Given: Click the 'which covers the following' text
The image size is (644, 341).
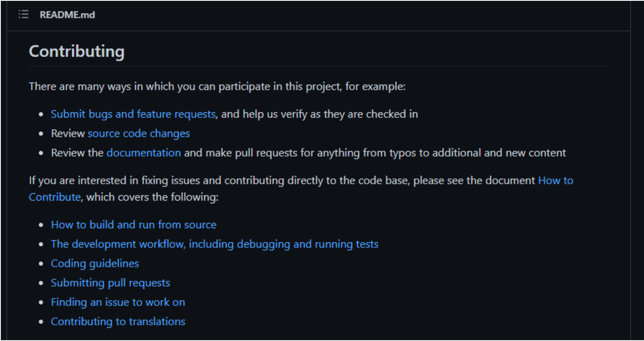Looking at the screenshot, I should pos(152,197).
